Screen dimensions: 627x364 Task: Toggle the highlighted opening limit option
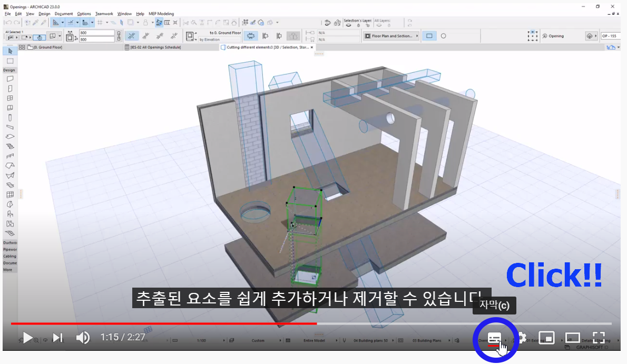[251, 36]
